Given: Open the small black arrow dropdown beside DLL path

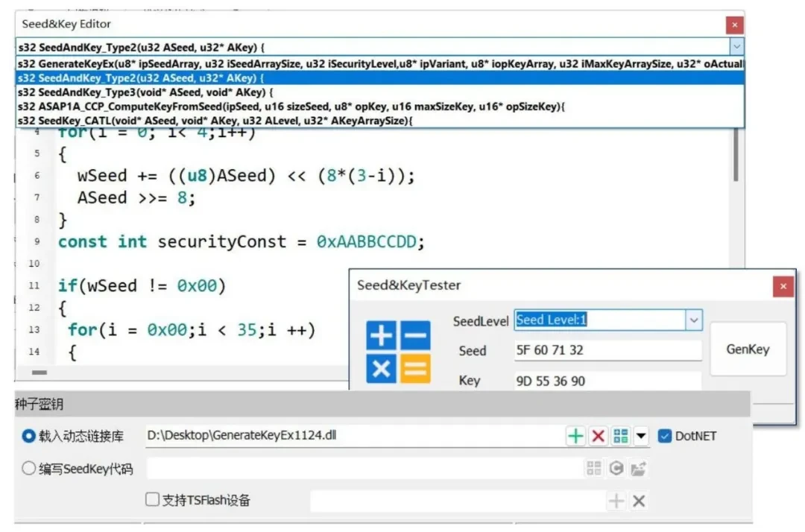Looking at the screenshot, I should [640, 437].
